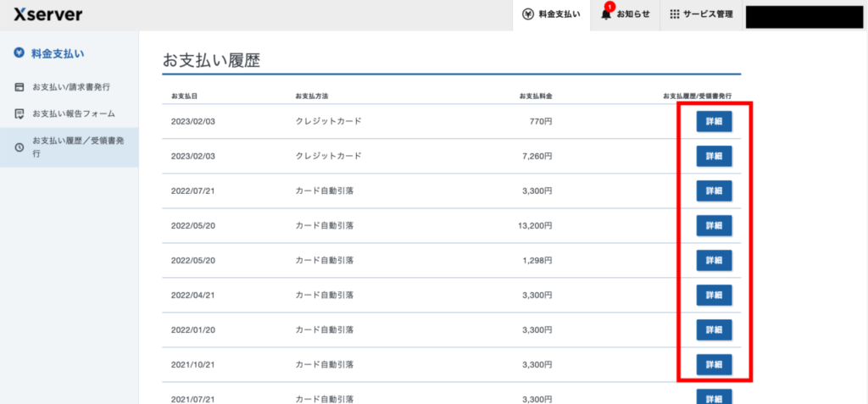Click form icon beside お支払い報告フォーム

pyautogui.click(x=19, y=114)
